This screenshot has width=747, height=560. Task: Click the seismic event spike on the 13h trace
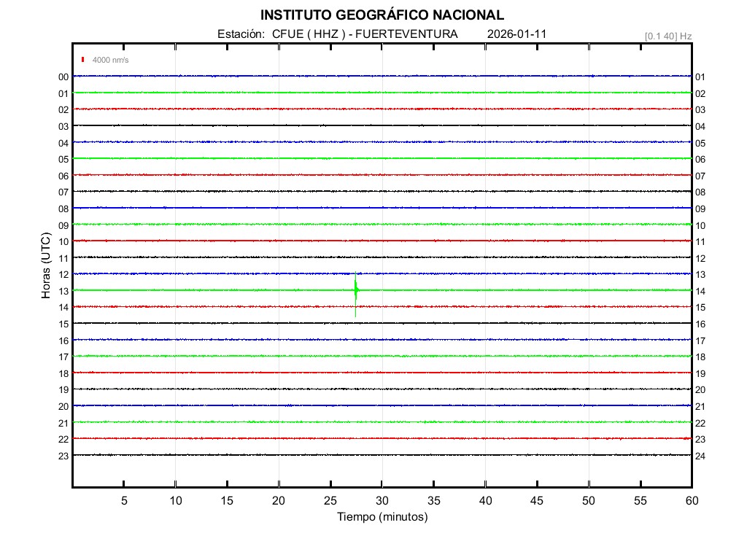pos(355,291)
